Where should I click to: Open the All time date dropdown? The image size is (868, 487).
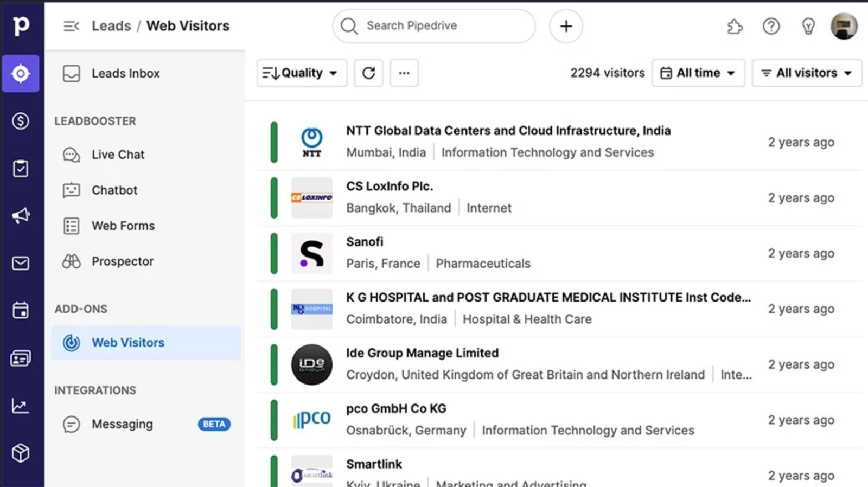click(x=698, y=73)
